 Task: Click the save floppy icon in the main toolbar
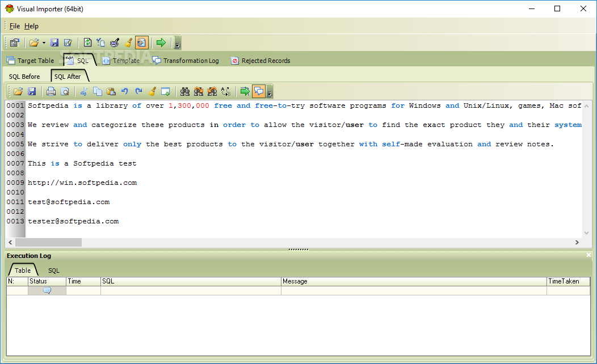click(x=54, y=43)
